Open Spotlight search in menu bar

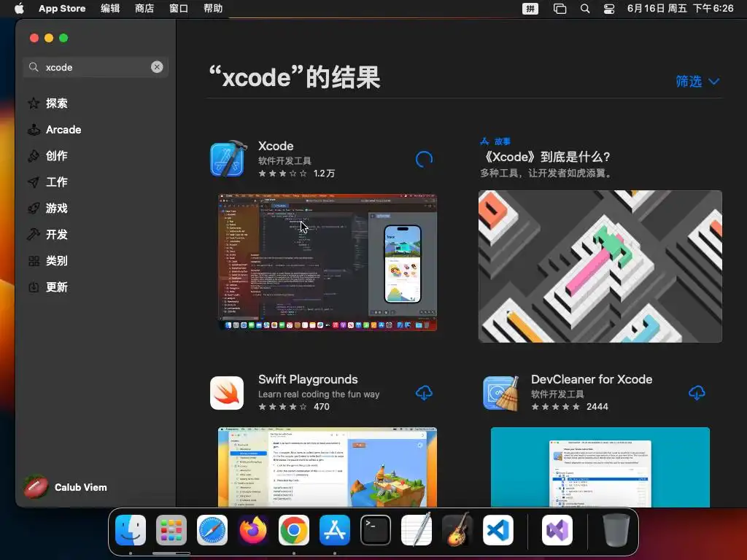pos(585,9)
